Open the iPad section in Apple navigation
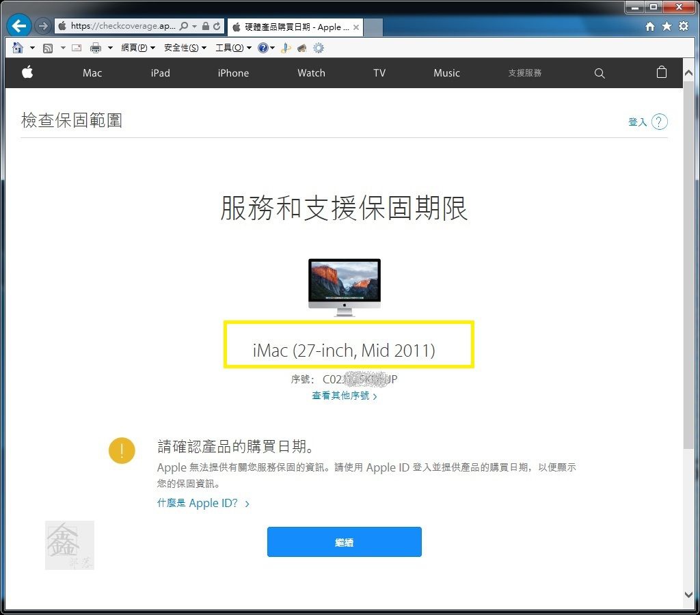700x615 pixels. point(160,72)
